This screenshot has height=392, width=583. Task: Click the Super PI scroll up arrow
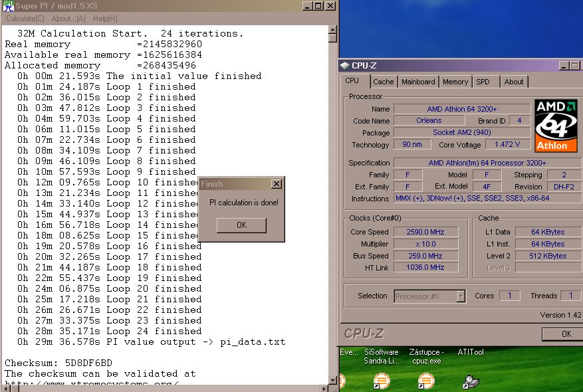click(333, 29)
